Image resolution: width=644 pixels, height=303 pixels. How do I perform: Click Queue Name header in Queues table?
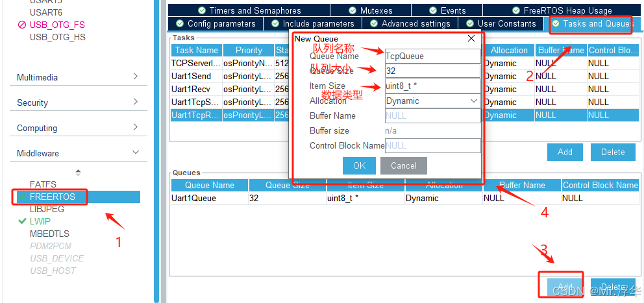(x=210, y=185)
